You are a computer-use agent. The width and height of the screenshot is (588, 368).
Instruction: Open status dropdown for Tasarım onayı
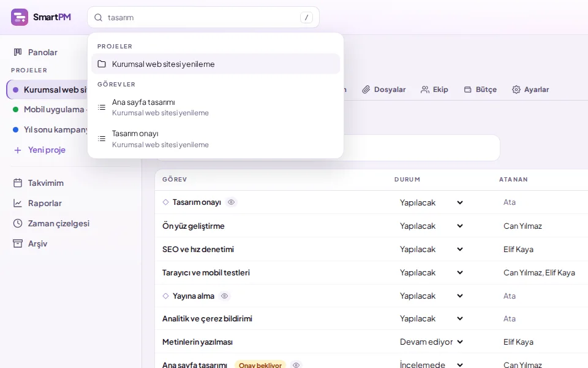click(x=431, y=202)
